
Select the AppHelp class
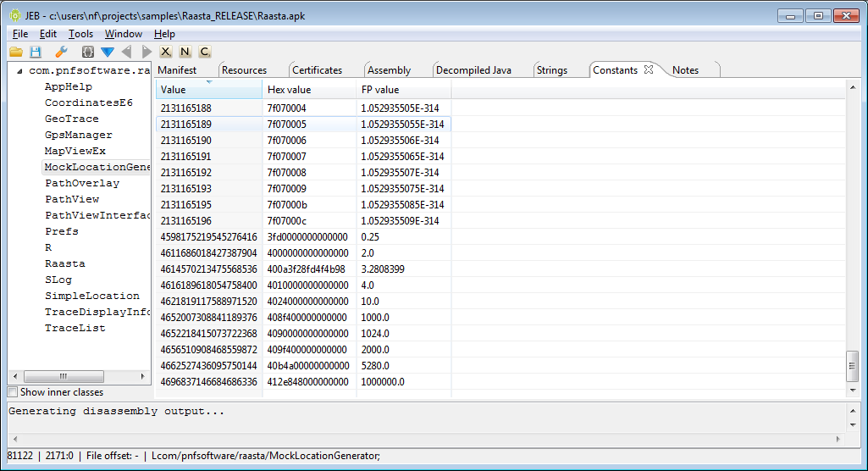click(69, 86)
